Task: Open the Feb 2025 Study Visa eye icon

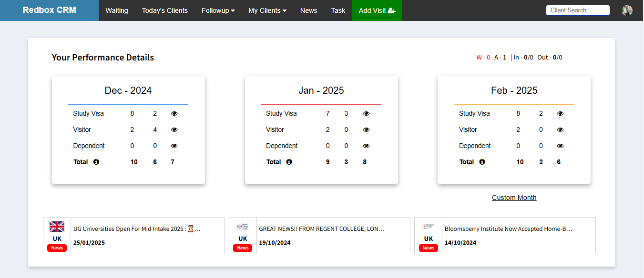Action: [560, 114]
